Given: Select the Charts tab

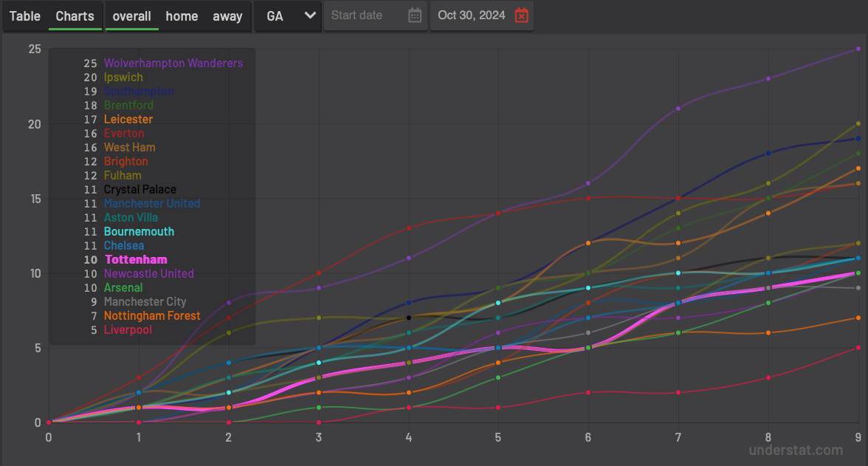Looking at the screenshot, I should pyautogui.click(x=75, y=16).
